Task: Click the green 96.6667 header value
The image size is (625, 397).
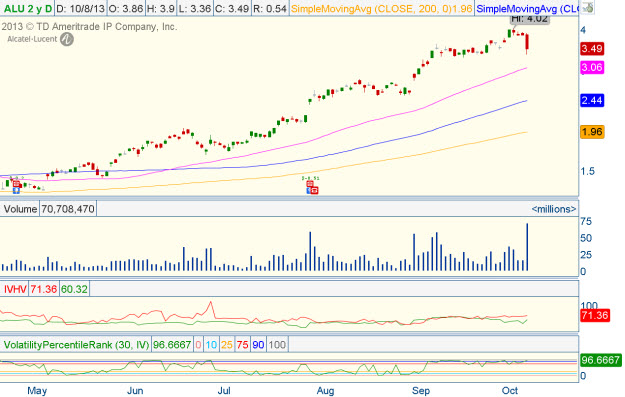Action: click(172, 344)
